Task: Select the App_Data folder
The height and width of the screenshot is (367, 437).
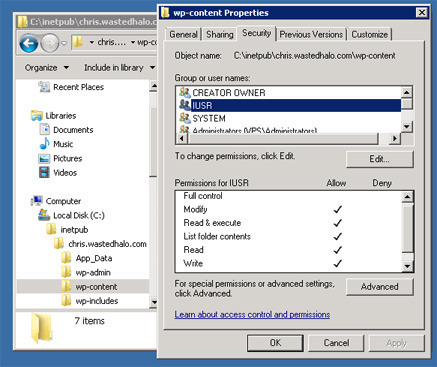Action: [94, 258]
